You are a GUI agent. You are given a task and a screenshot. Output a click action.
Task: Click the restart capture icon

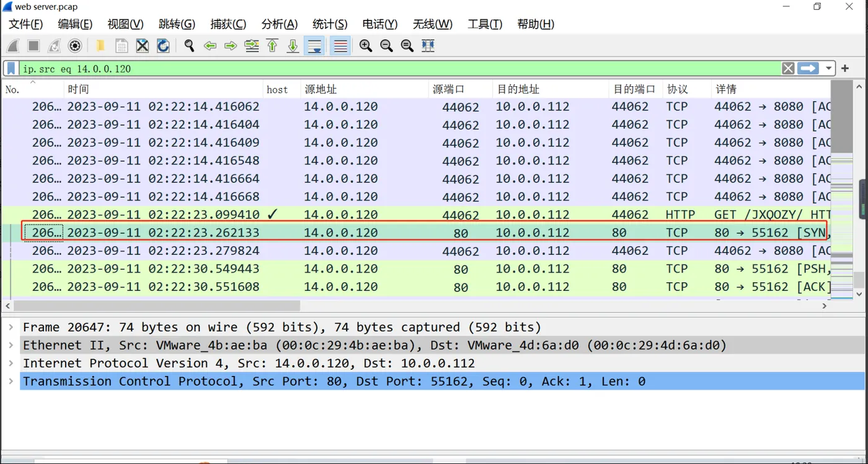[55, 46]
